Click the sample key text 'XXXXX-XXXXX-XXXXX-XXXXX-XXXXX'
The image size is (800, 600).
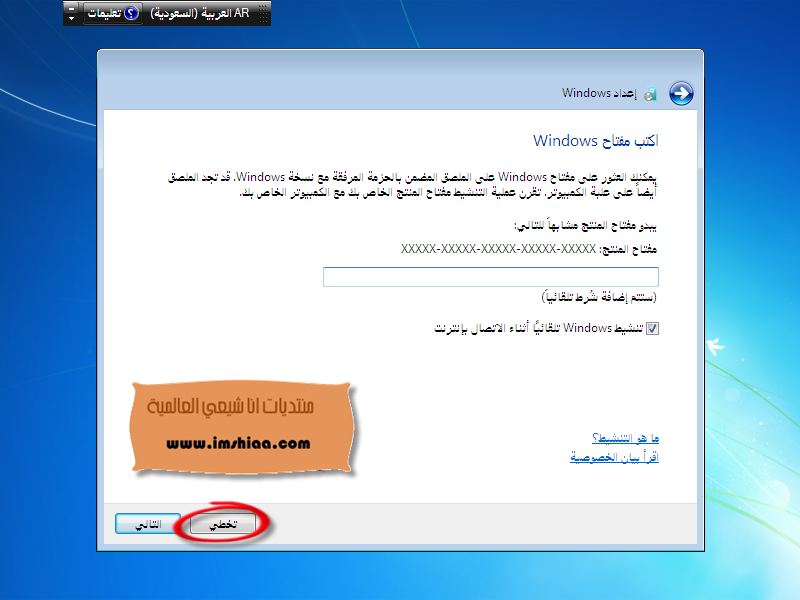coord(498,248)
